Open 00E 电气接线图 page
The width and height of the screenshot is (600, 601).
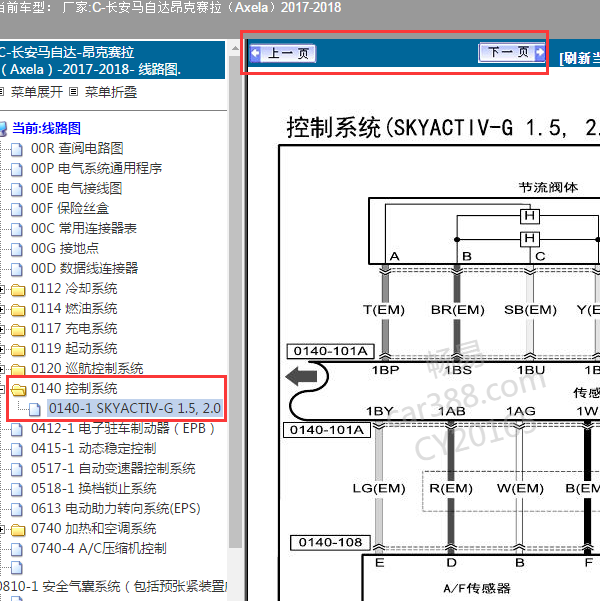tap(76, 188)
